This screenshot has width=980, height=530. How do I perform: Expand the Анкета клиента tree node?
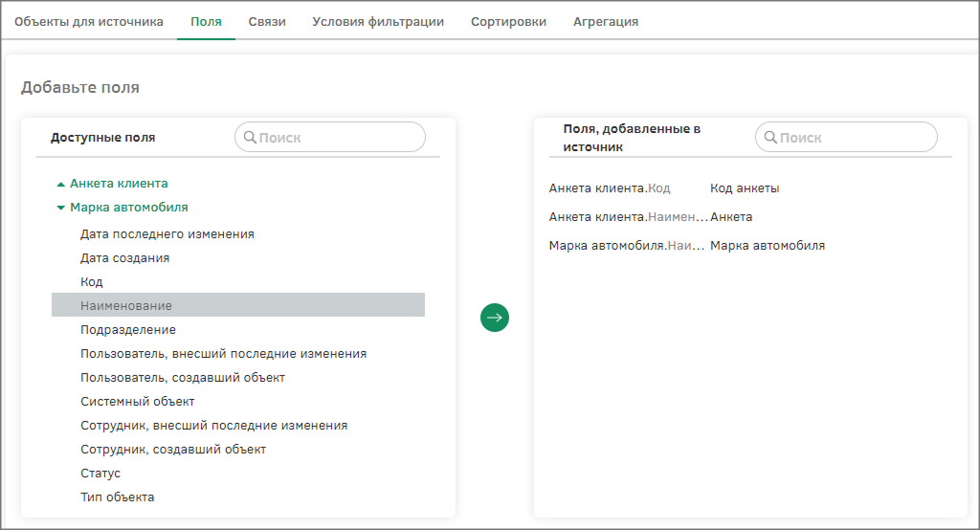point(61,184)
